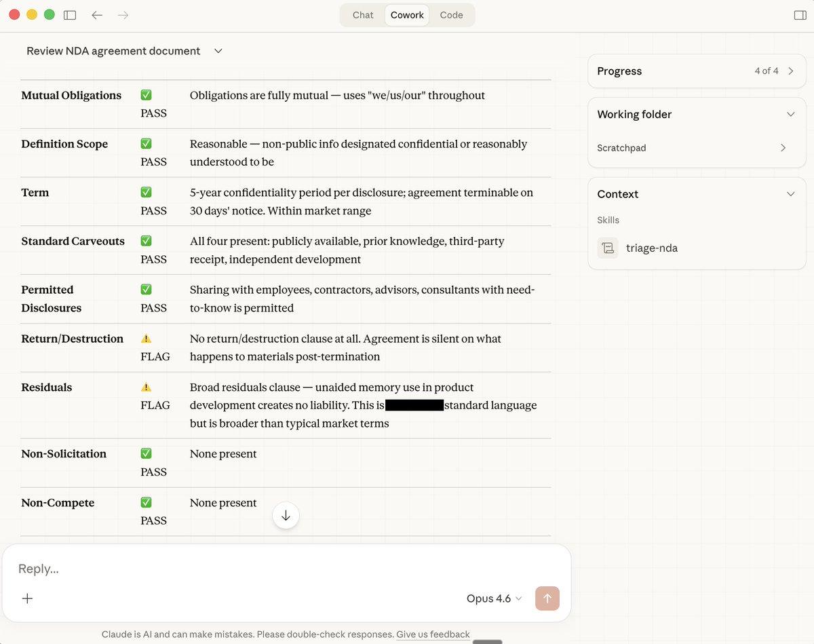The height and width of the screenshot is (644, 814).
Task: Click the send message arrow button
Action: (x=547, y=599)
